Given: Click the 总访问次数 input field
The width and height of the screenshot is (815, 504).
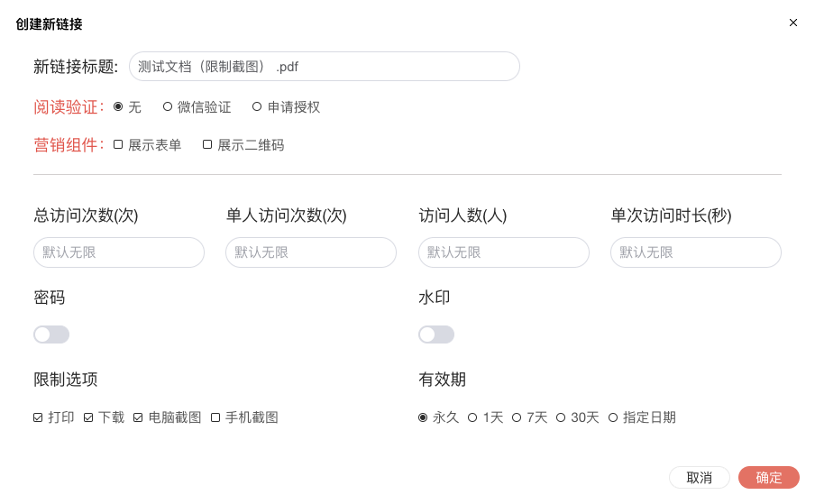Looking at the screenshot, I should pyautogui.click(x=119, y=252).
